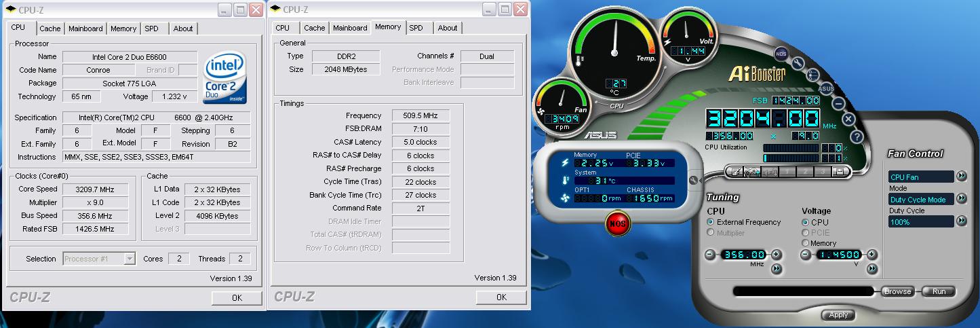980x328 pixels.
Task: Select External Frequency radio button
Action: (711, 222)
